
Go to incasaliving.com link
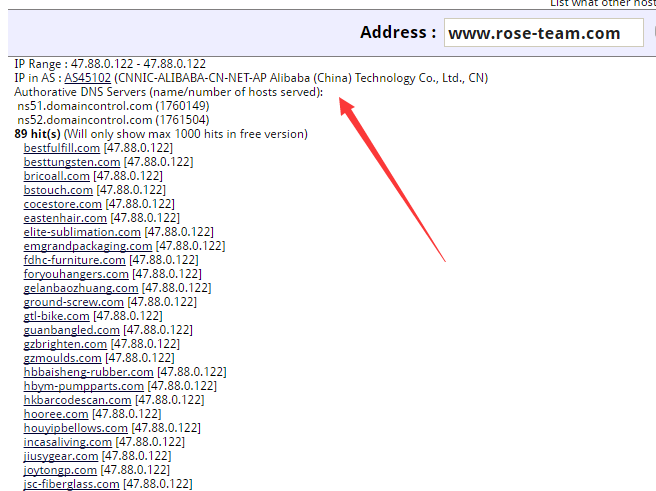coord(68,442)
